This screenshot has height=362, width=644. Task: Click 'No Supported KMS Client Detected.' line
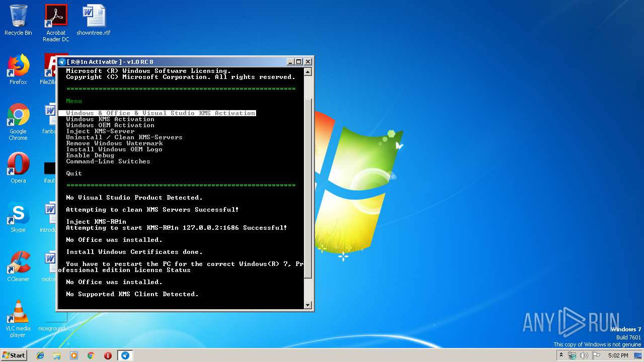pos(132,294)
